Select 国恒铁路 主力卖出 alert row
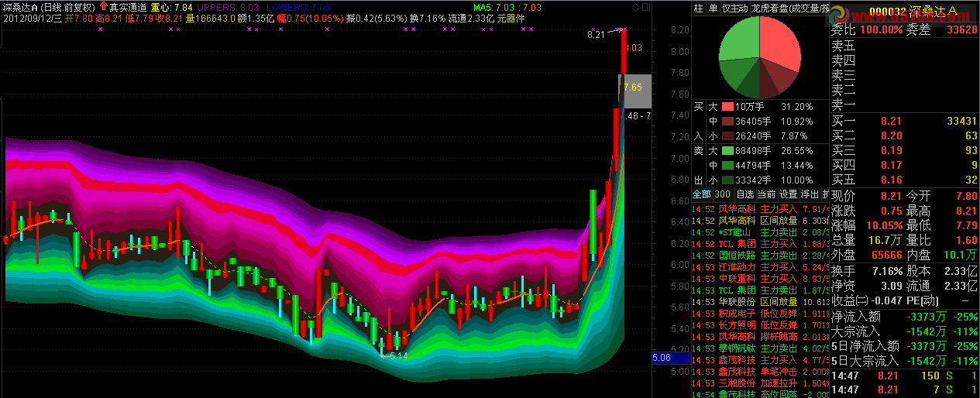 tap(758, 256)
